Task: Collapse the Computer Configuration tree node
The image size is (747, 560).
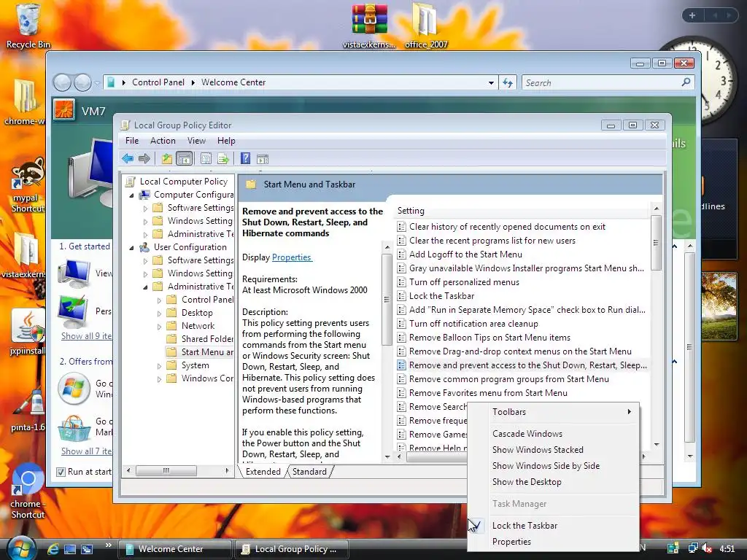Action: tap(131, 195)
